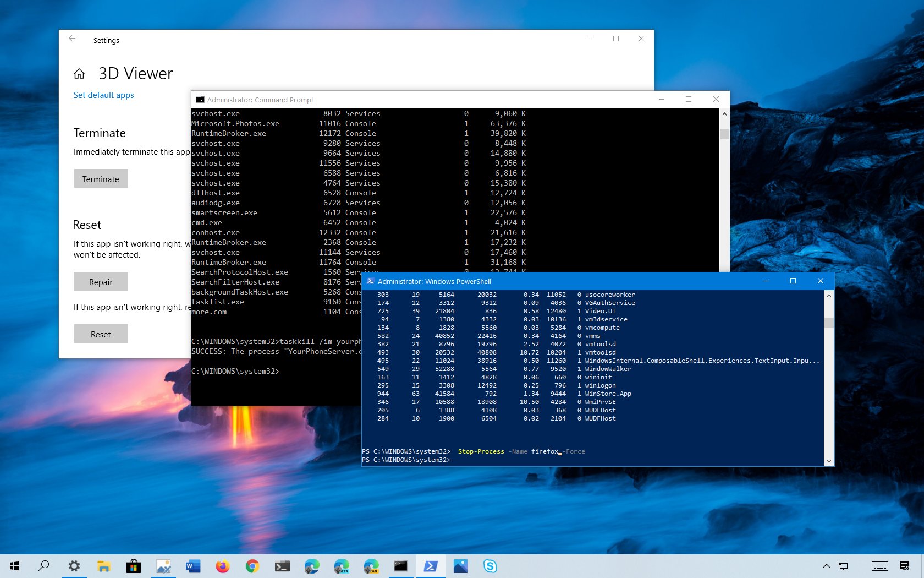Screen dimensions: 924x578
Task: Open File Explorer from the taskbar
Action: pos(104,566)
